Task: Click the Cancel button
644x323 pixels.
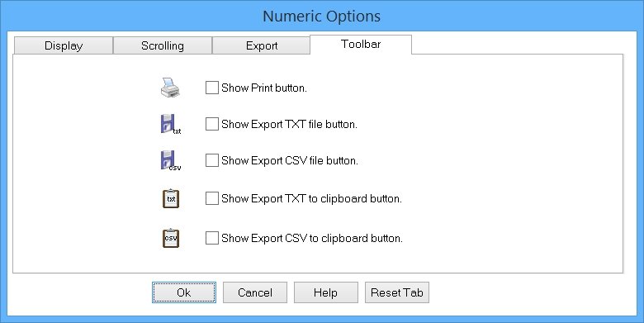Action: pos(255,292)
